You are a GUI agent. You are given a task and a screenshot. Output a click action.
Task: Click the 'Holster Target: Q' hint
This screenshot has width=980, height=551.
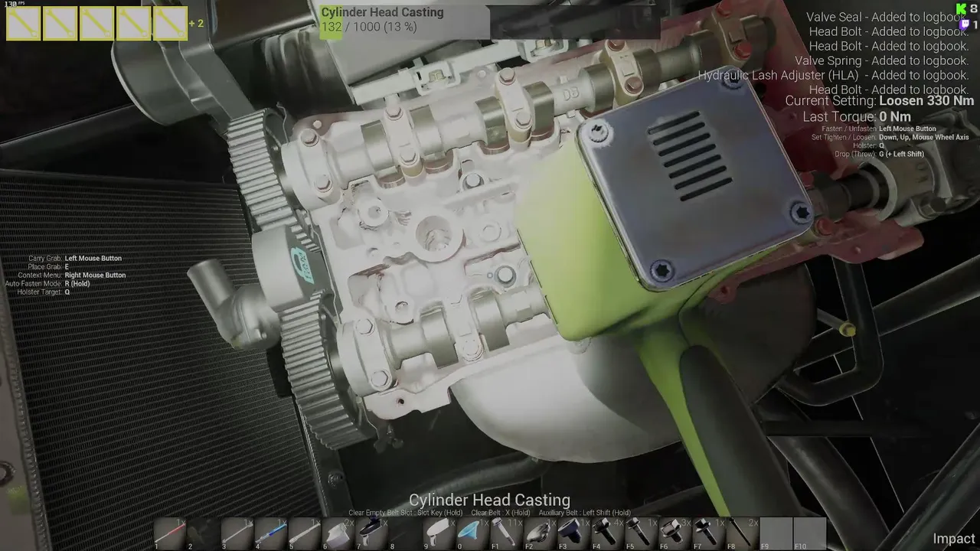(44, 292)
